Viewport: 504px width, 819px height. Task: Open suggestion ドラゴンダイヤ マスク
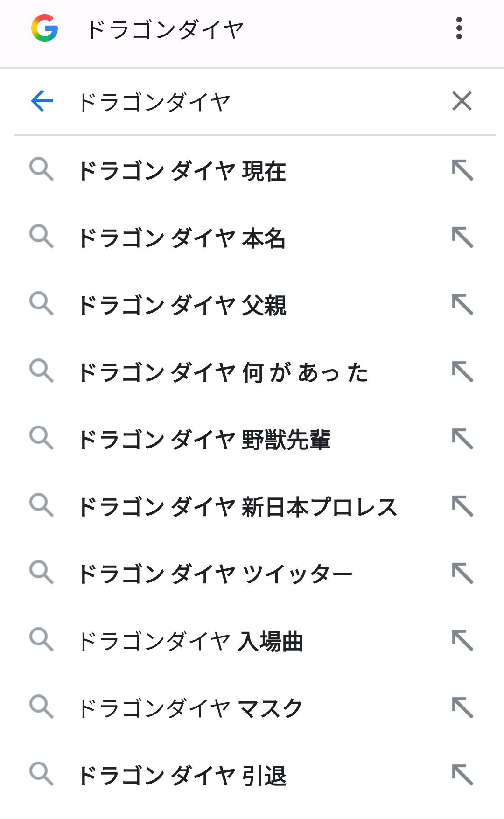[x=190, y=708]
